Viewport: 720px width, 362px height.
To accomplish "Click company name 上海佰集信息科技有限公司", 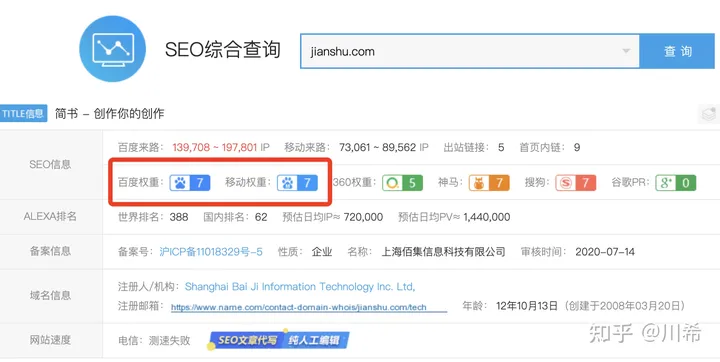I will pyautogui.click(x=444, y=252).
